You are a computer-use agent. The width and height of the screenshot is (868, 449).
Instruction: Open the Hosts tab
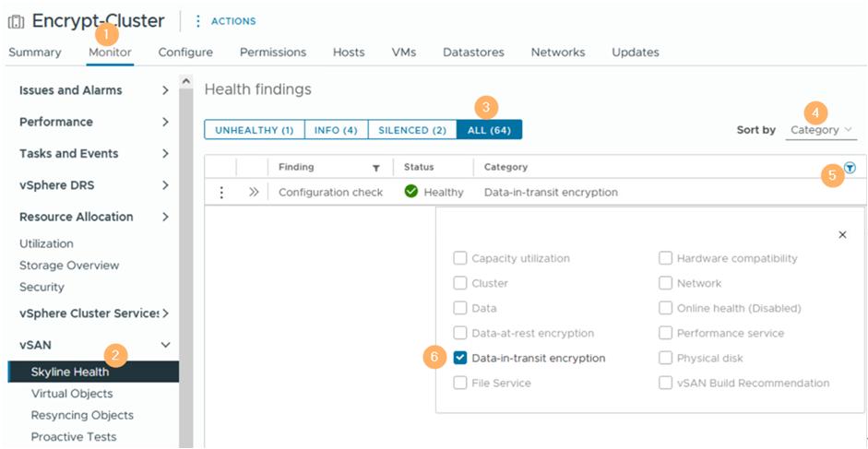pyautogui.click(x=349, y=52)
